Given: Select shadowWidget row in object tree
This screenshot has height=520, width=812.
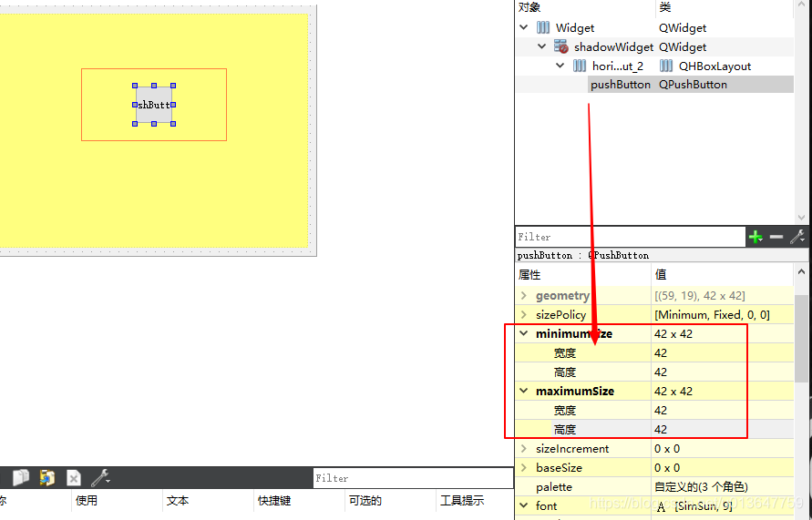Looking at the screenshot, I should click(x=613, y=46).
